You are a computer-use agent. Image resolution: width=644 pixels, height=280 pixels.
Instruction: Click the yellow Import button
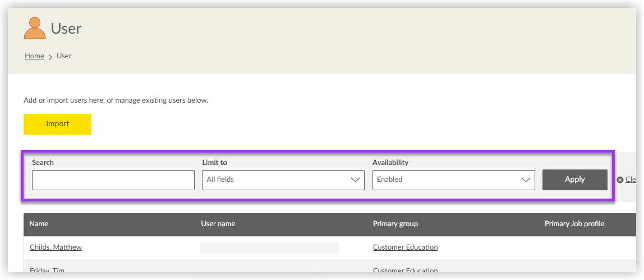click(57, 124)
